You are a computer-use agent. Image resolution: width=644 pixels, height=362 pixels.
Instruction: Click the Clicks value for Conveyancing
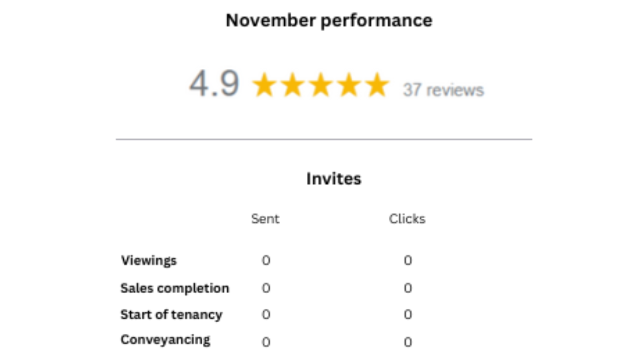click(x=408, y=342)
